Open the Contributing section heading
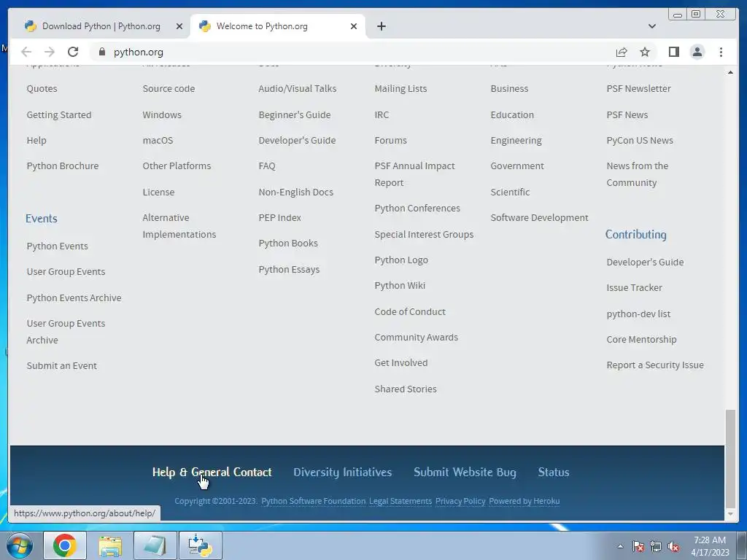Viewport: 747px width, 560px height. point(635,234)
